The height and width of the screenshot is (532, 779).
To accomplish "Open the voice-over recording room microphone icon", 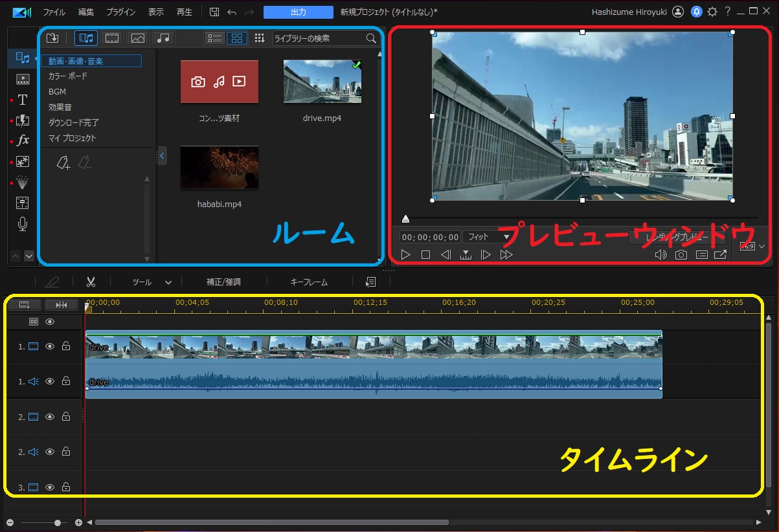I will pyautogui.click(x=23, y=224).
